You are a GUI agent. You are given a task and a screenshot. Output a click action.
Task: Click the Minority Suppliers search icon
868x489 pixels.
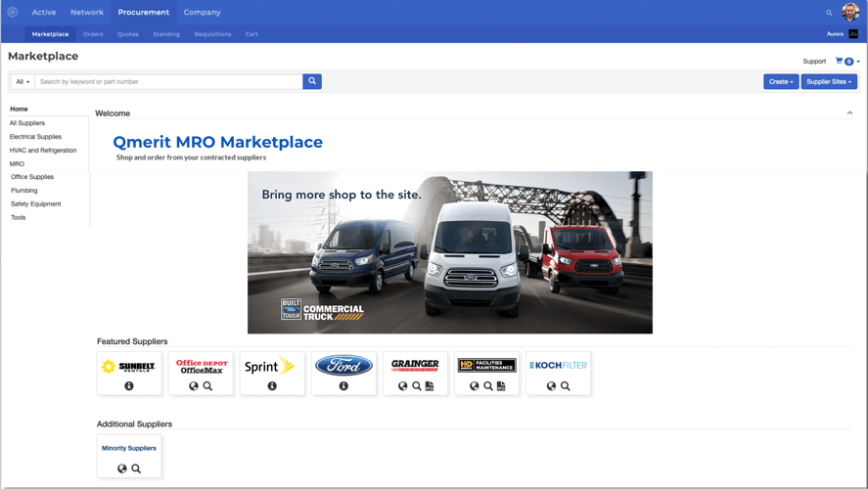coord(136,468)
